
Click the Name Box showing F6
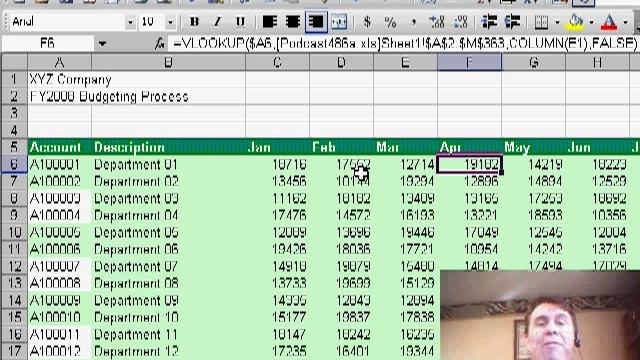tap(48, 43)
